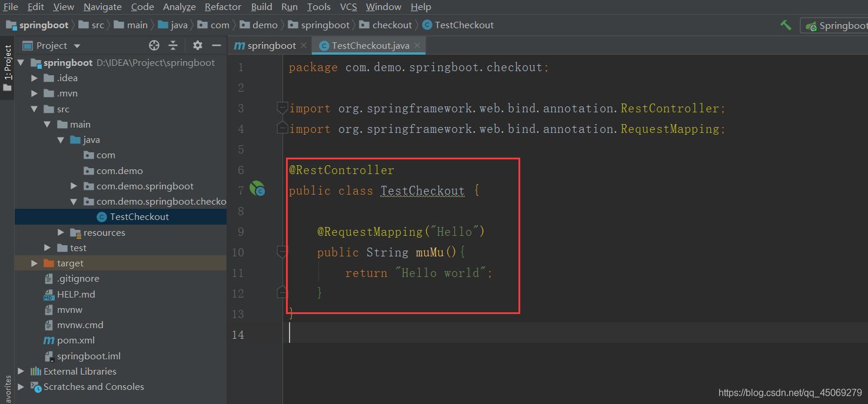Open Project panel settings gear
This screenshot has width=868, height=404.
tap(198, 45)
